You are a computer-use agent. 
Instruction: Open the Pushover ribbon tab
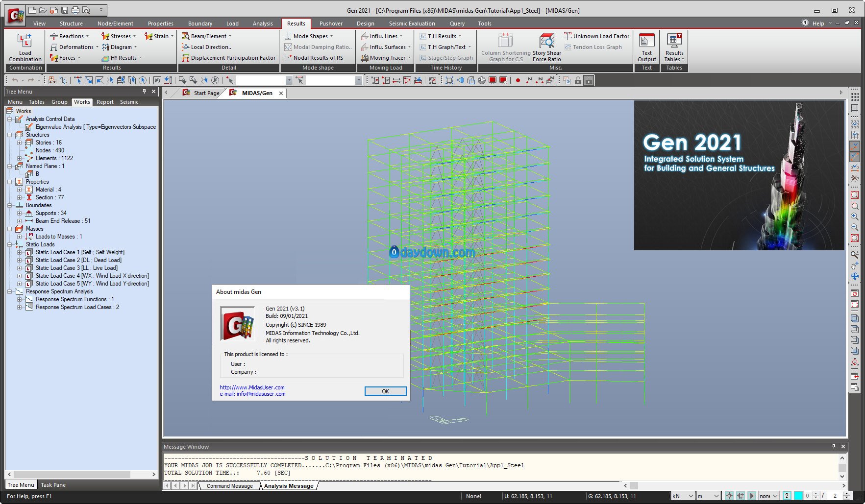331,24
